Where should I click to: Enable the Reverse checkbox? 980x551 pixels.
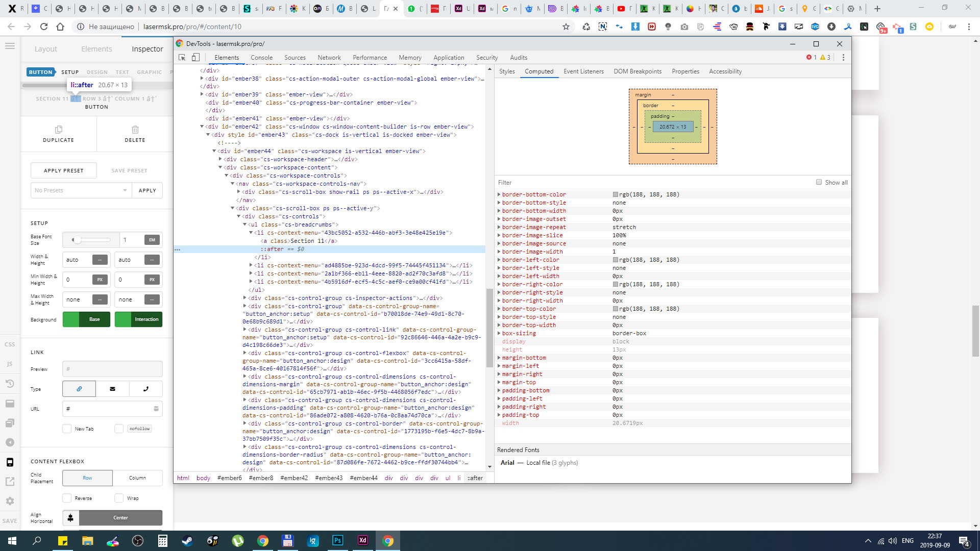pyautogui.click(x=67, y=498)
